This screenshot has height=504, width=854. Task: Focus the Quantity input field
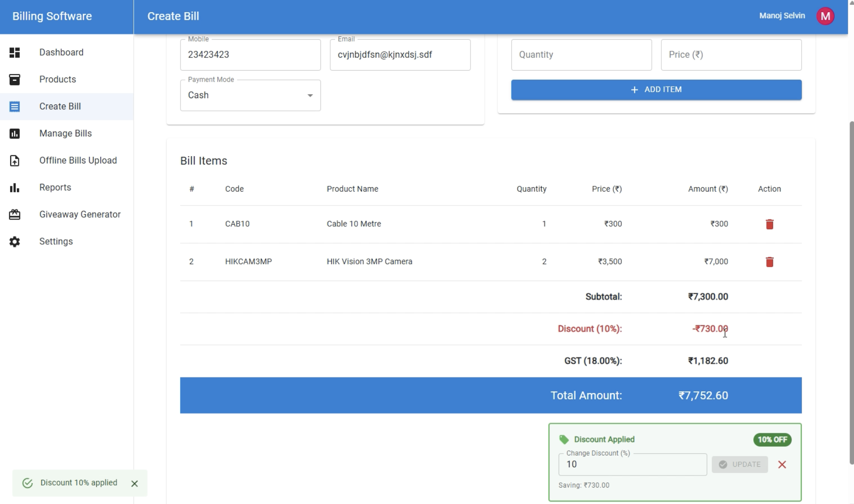(x=580, y=55)
